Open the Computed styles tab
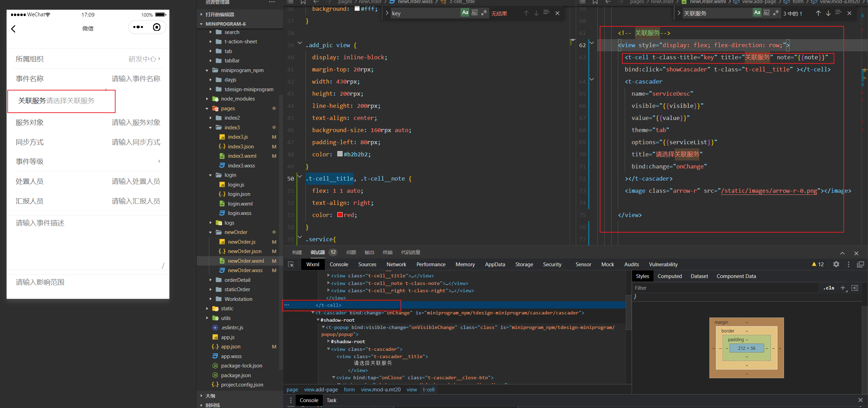This screenshot has height=408, width=868. (x=669, y=276)
